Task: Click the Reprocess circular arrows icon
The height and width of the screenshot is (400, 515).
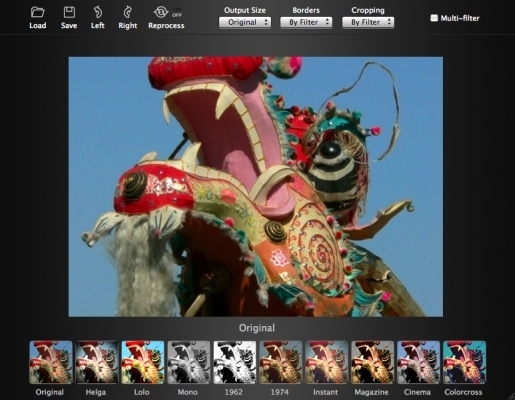Action: click(161, 12)
